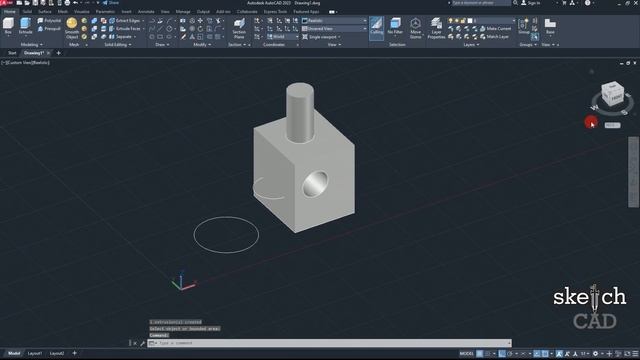Open workspace switching gear in status bar
Screen dimensions: 640x360
(x=596, y=353)
